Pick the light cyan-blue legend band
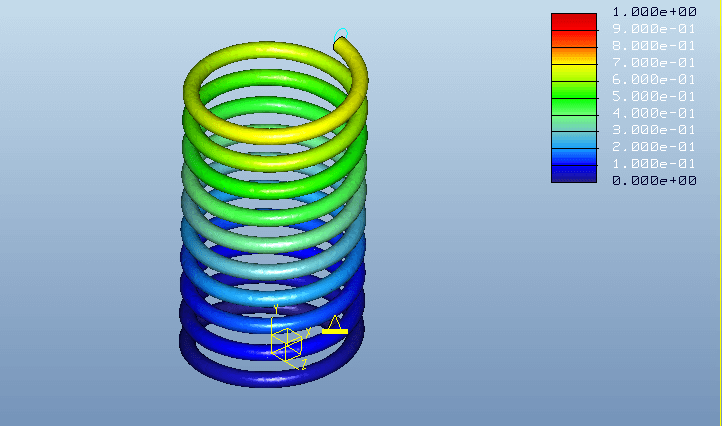The height and width of the screenshot is (426, 722). (574, 140)
